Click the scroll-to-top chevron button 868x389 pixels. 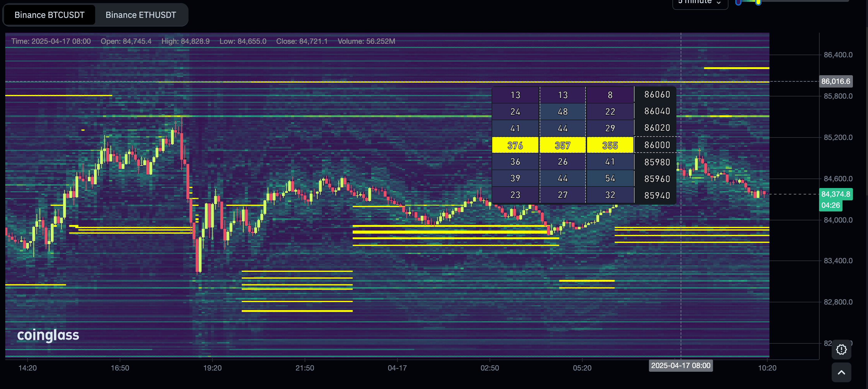click(841, 372)
